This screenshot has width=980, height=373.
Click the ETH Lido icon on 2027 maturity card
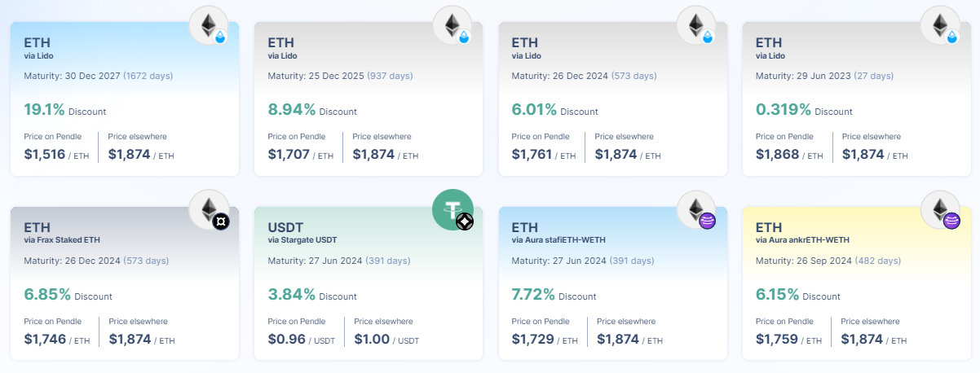[x=210, y=26]
